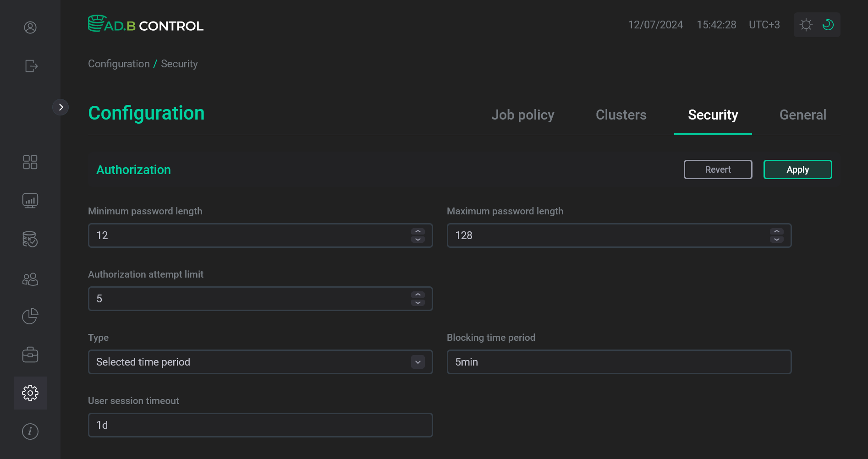Click the logout icon in the sidebar
The height and width of the screenshot is (459, 868).
coord(30,66)
